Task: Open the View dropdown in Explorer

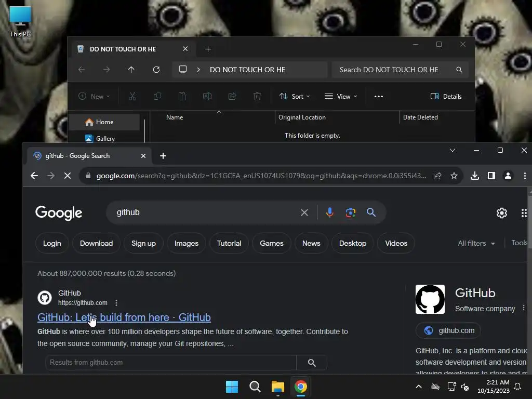Action: point(341,96)
